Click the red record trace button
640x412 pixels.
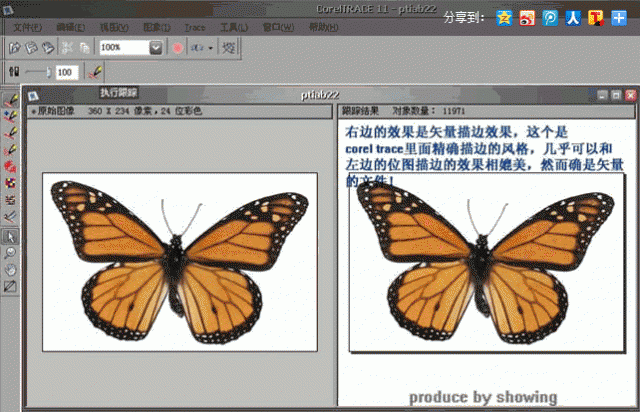177,47
